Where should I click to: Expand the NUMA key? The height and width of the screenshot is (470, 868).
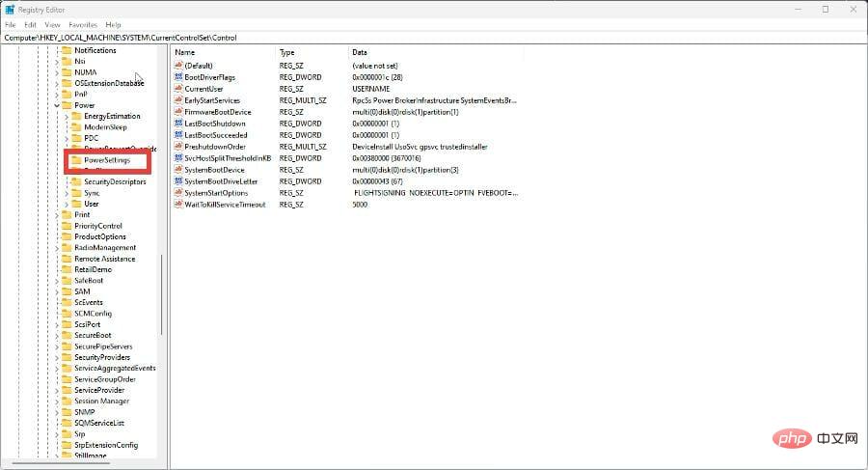tap(57, 72)
